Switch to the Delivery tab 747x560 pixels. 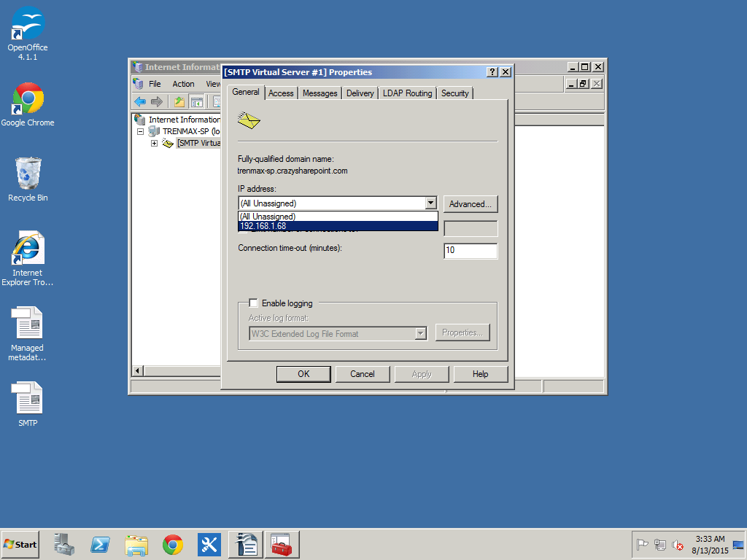[x=360, y=93]
